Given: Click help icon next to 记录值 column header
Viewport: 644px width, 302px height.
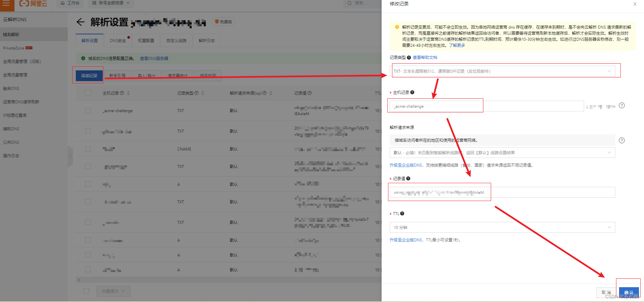Looking at the screenshot, I should click(x=310, y=93).
